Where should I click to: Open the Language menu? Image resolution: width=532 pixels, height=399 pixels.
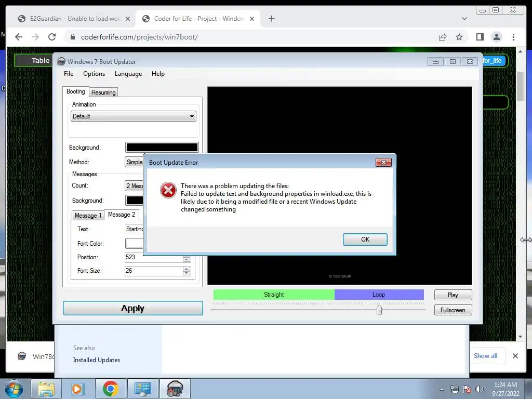pyautogui.click(x=128, y=74)
